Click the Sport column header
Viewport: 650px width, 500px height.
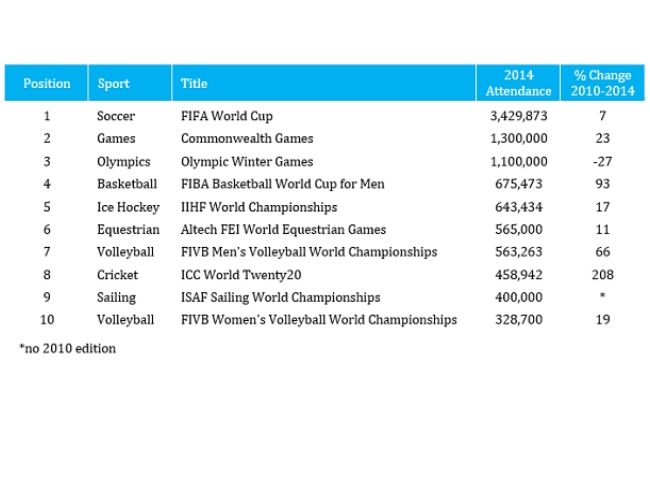[114, 84]
